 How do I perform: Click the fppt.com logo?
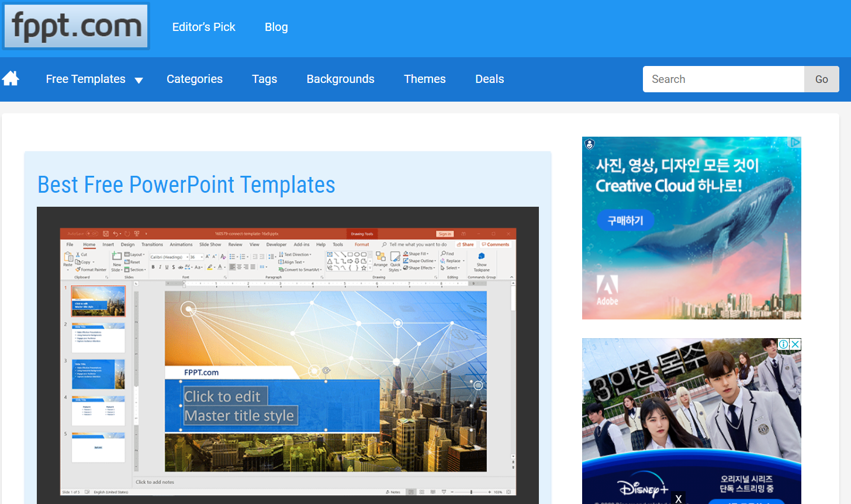76,26
